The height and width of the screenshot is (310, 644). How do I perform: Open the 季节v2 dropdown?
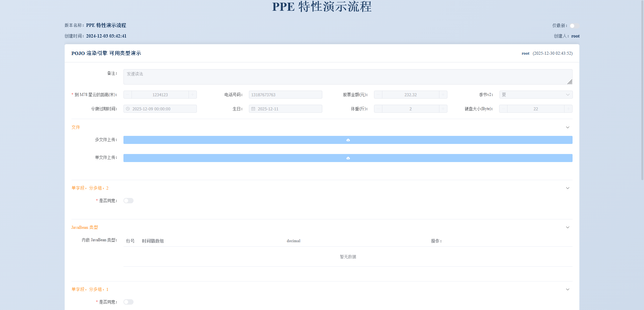click(x=536, y=95)
